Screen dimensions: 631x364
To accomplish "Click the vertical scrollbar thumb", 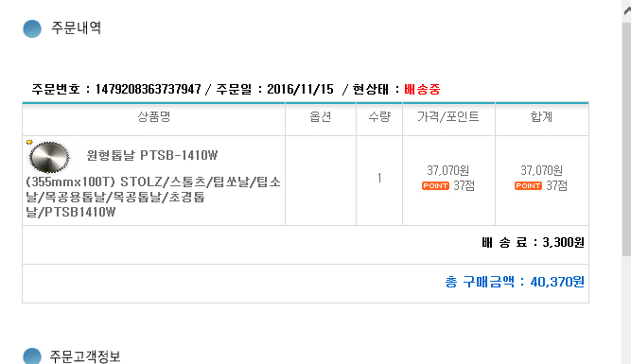I will [626, 139].
